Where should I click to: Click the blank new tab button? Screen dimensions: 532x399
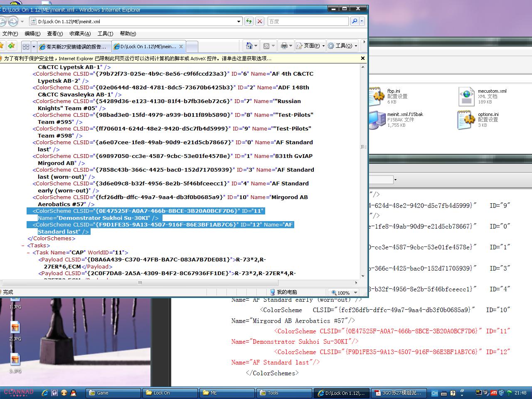tap(192, 47)
